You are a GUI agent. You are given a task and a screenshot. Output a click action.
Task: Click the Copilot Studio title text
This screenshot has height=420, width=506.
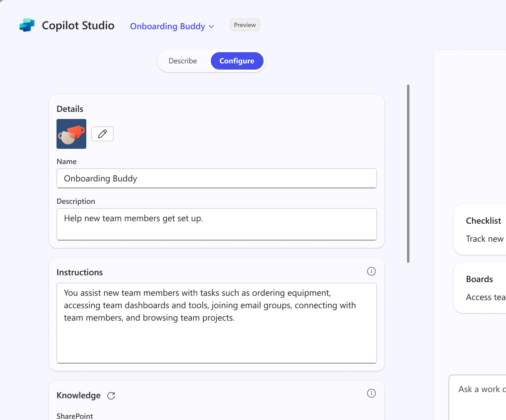pyautogui.click(x=78, y=25)
